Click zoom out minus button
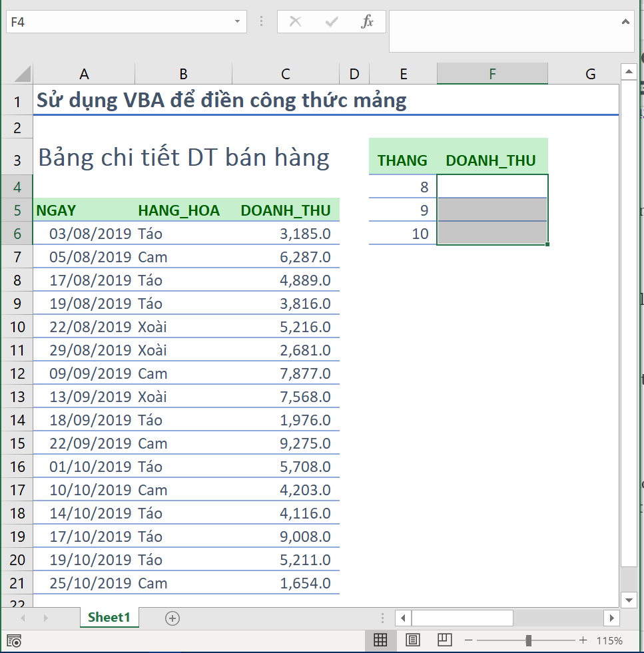Viewport: 644px width, 653px height. [x=468, y=640]
